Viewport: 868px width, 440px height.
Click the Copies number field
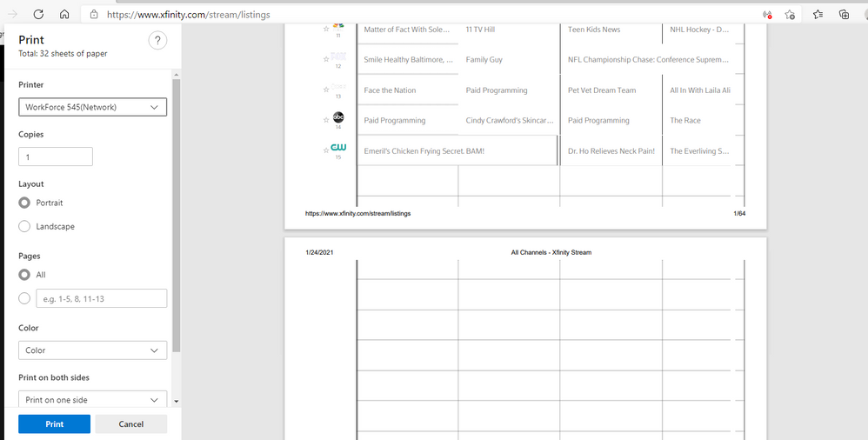pyautogui.click(x=56, y=157)
